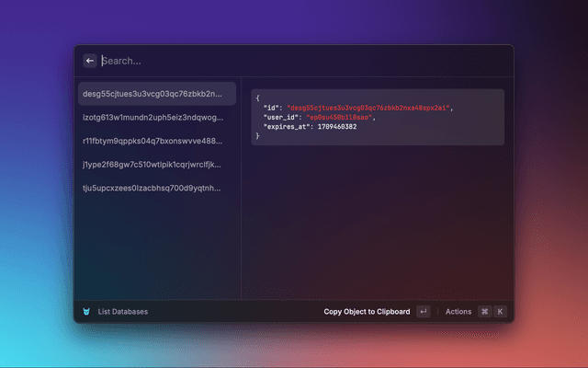
Task: Click the closing brace of the JSON block
Action: tap(257, 135)
